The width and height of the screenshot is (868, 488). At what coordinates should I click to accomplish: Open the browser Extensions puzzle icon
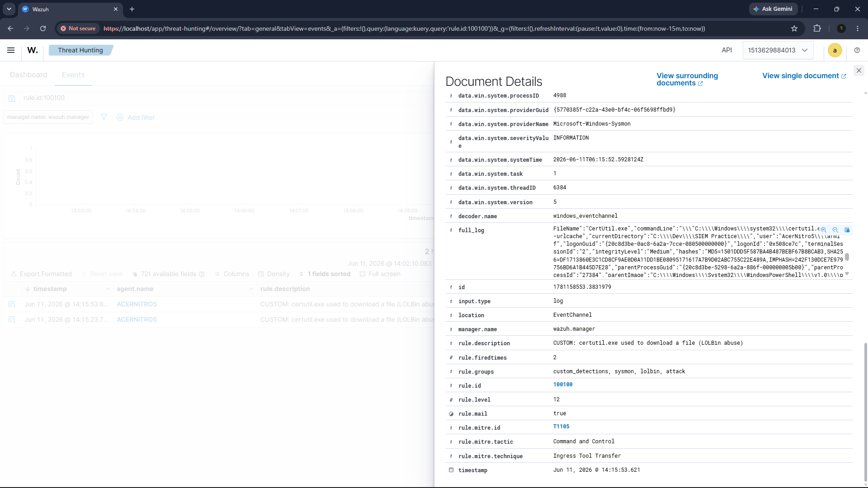tap(817, 28)
